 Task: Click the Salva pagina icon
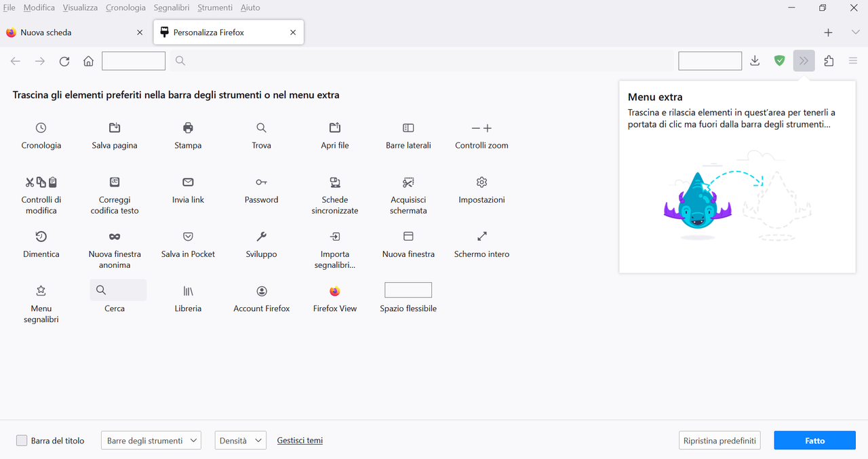(x=115, y=127)
